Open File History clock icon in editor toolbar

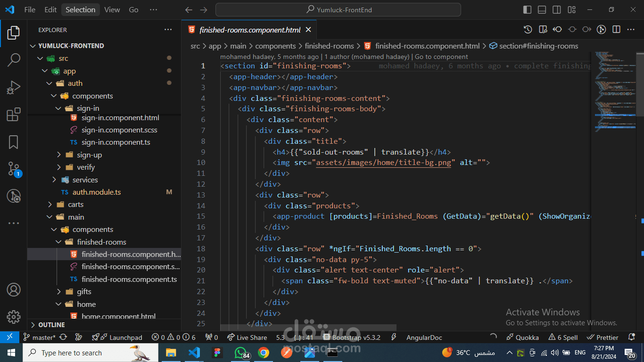coord(528,30)
